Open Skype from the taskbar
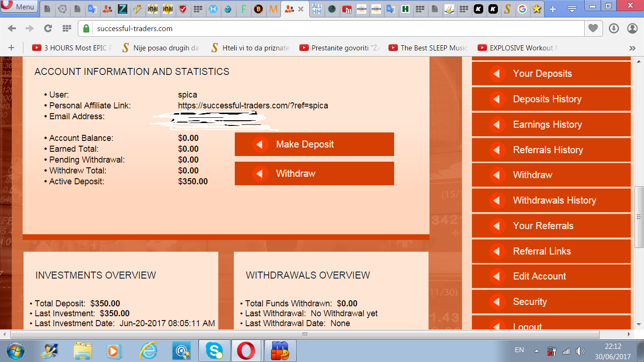Screen dimensions: 644x362 pyautogui.click(x=214, y=351)
